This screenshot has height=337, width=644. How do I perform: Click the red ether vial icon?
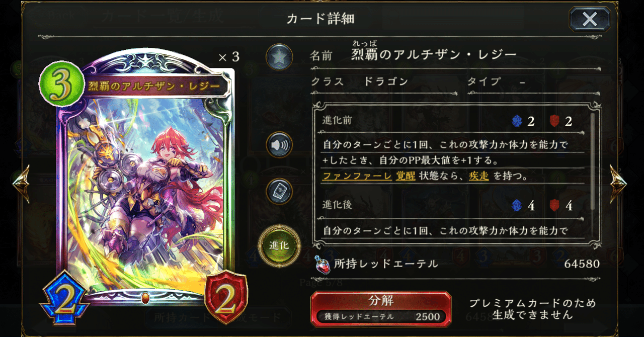tap(321, 264)
